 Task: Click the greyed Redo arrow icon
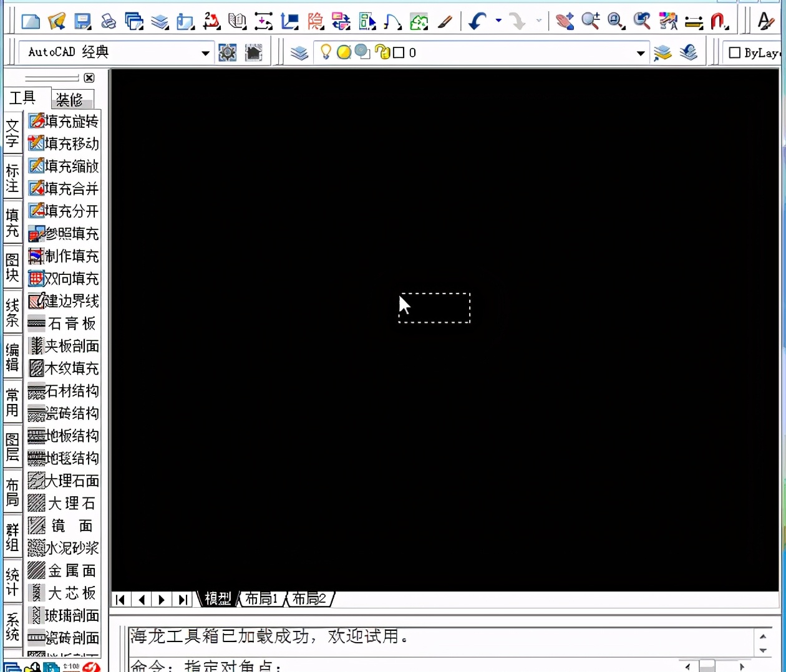tap(517, 22)
